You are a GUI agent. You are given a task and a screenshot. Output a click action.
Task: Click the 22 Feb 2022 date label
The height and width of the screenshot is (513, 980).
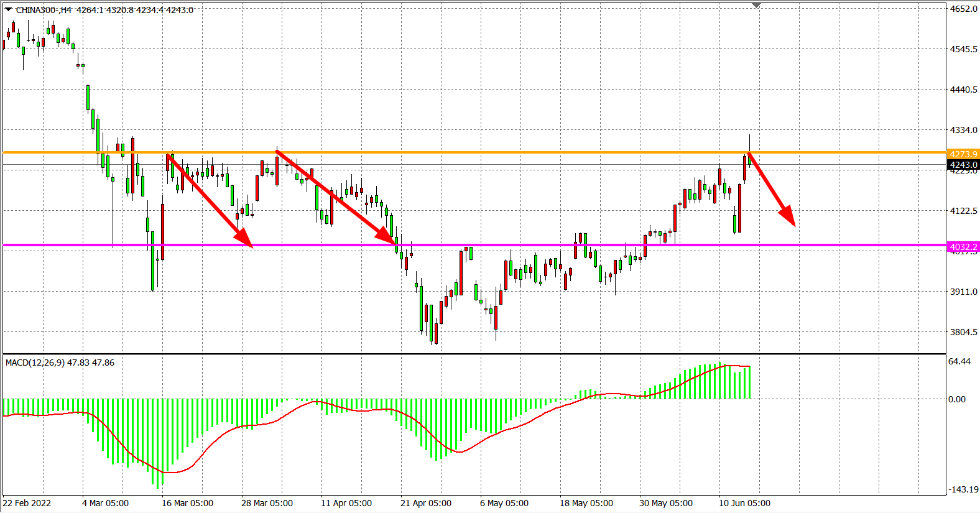[x=27, y=503]
